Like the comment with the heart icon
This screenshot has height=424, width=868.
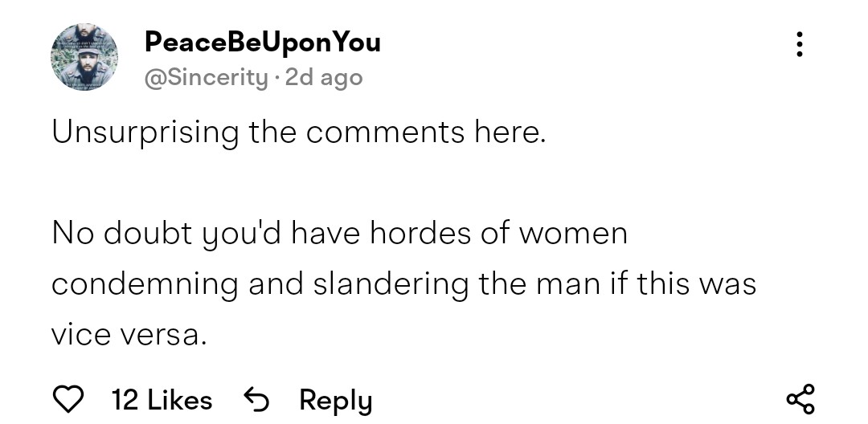[68, 399]
